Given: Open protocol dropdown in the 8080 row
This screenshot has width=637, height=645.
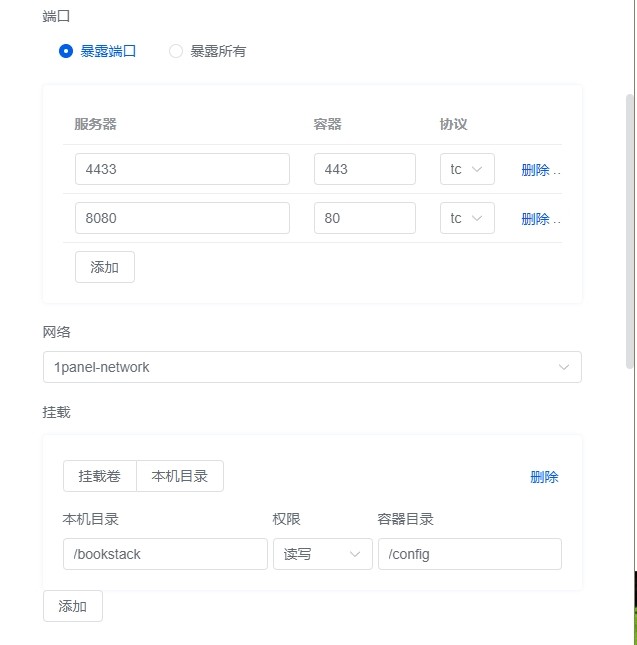Looking at the screenshot, I should [467, 218].
